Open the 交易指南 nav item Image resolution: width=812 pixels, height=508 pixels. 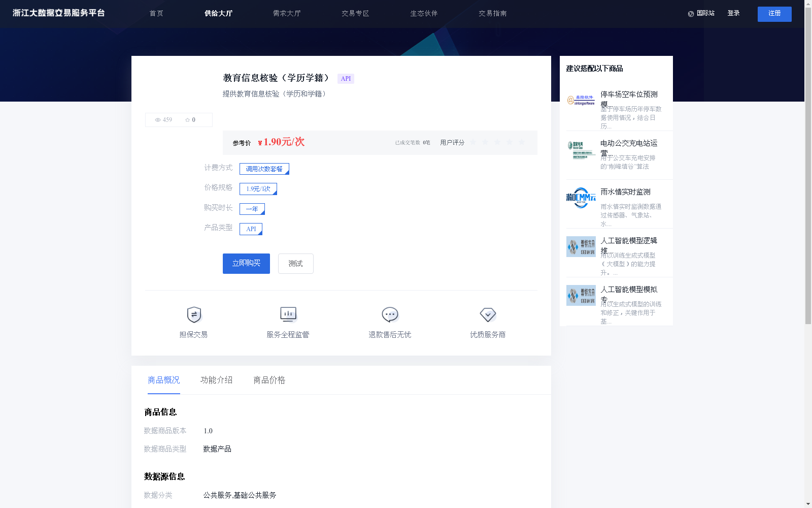[x=492, y=14]
